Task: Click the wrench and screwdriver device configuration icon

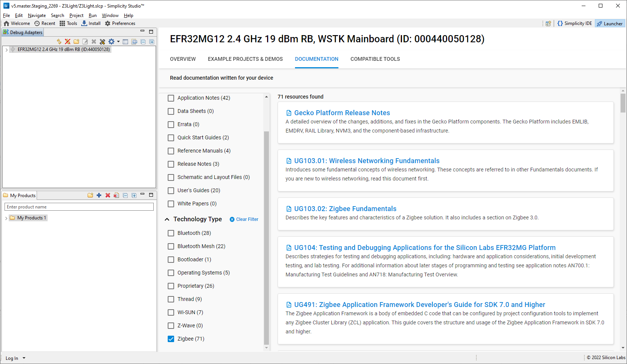Action: click(102, 42)
